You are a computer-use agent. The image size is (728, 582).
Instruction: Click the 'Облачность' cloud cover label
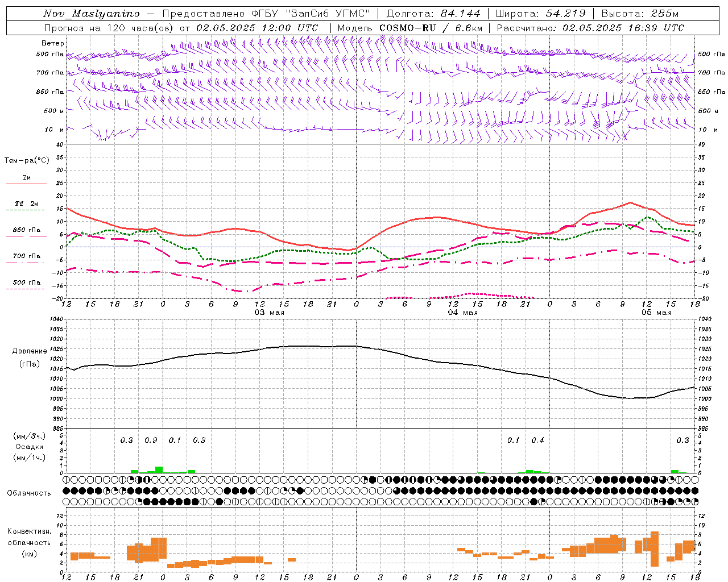click(x=29, y=493)
